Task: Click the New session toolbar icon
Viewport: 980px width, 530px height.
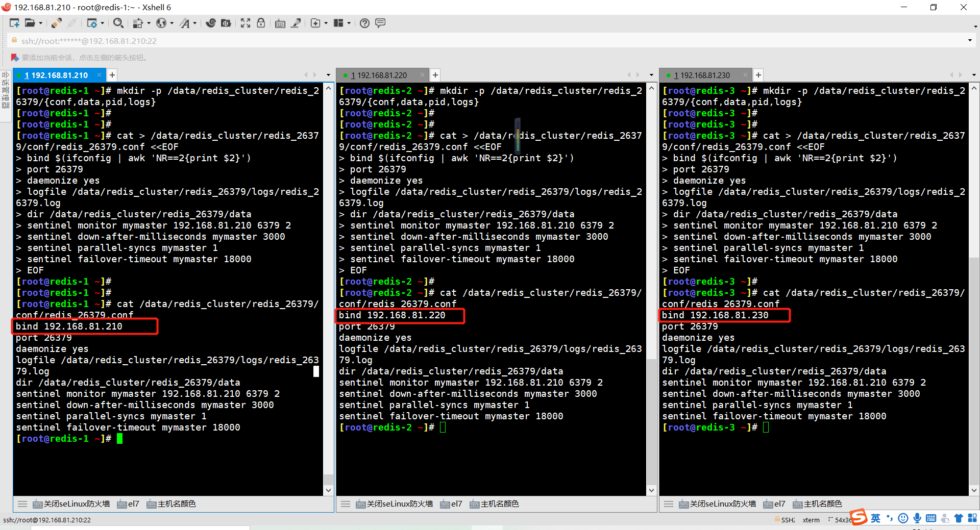Action: [14, 23]
